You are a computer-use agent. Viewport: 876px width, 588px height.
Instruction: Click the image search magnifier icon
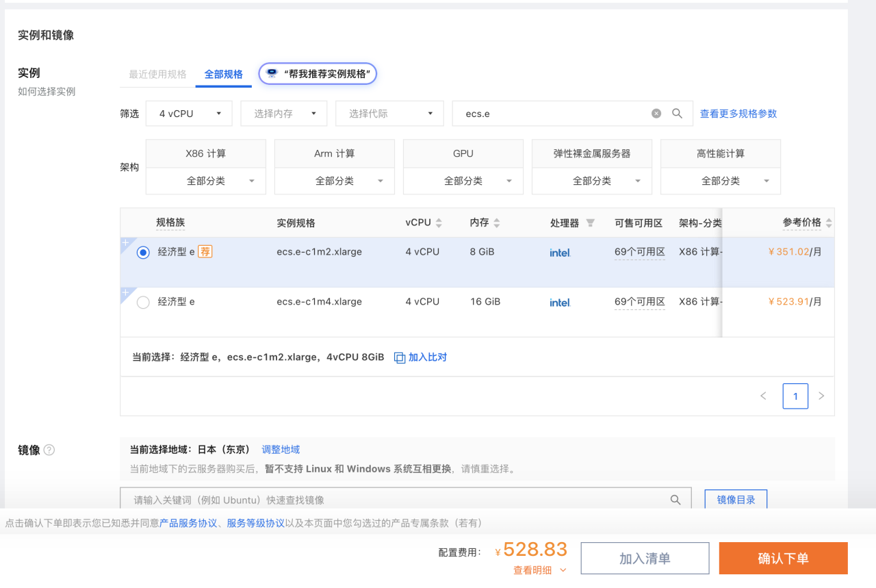point(675,500)
